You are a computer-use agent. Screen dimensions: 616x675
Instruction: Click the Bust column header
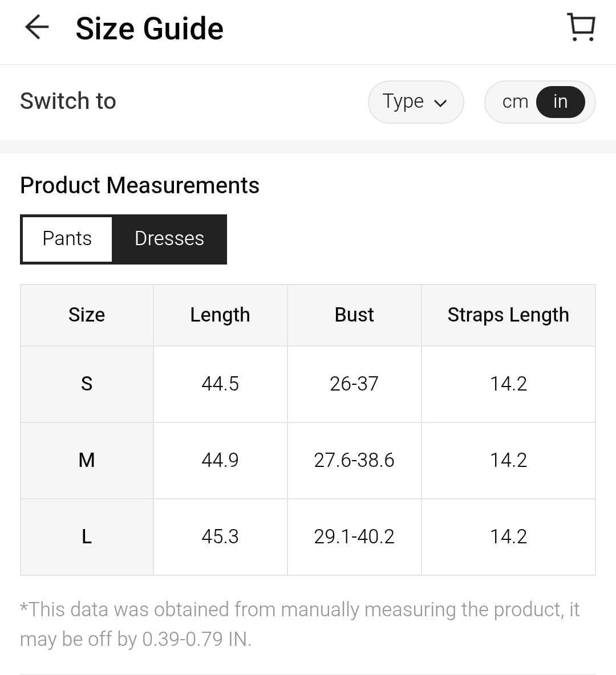[x=354, y=315]
